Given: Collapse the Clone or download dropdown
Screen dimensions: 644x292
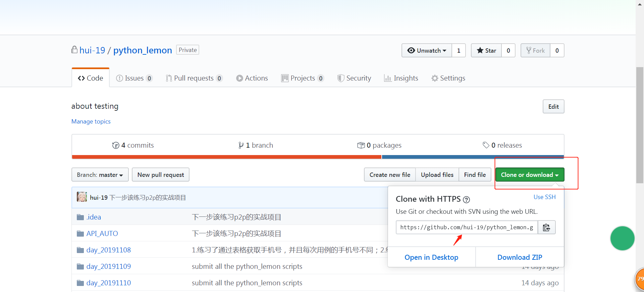Looking at the screenshot, I should pos(530,175).
